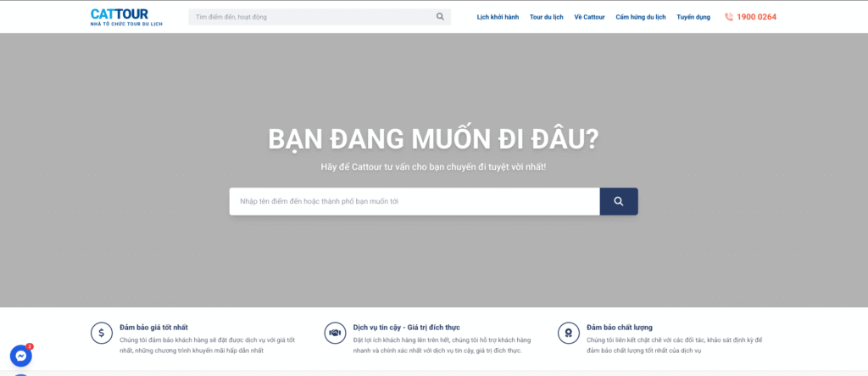Open the Tuyển dụng careers link

(693, 17)
